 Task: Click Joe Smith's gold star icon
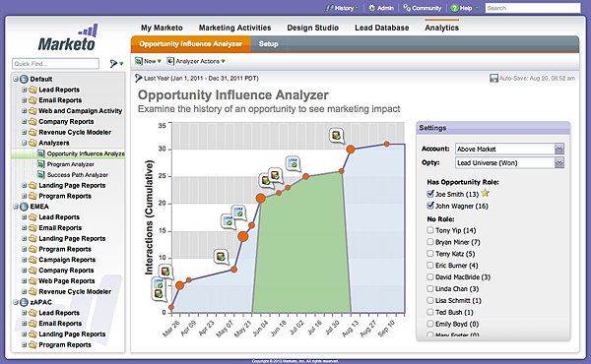point(485,193)
